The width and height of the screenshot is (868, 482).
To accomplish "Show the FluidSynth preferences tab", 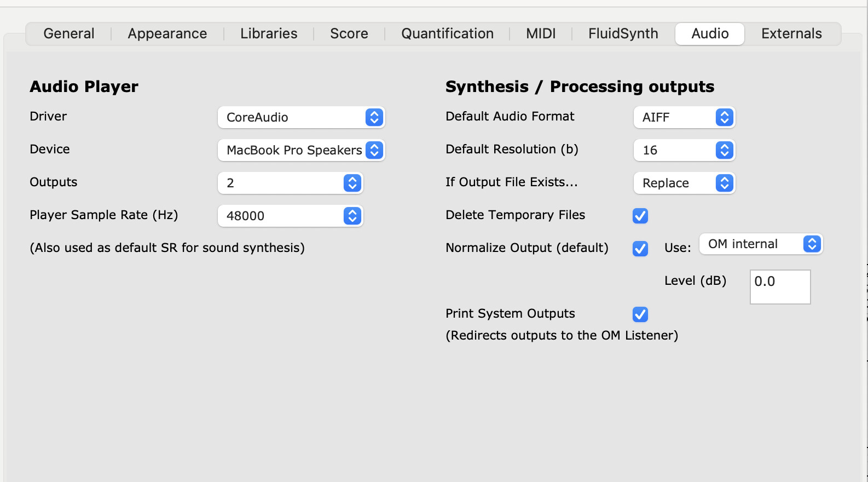I will 623,34.
